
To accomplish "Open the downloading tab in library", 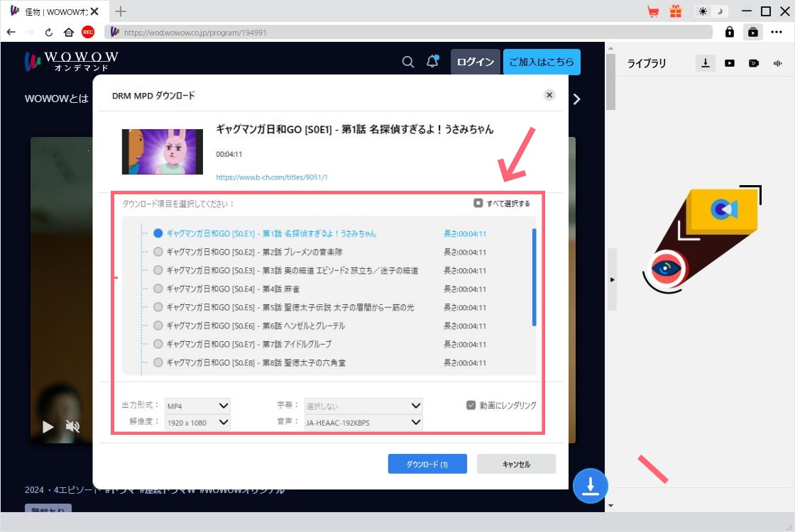I will click(x=705, y=63).
